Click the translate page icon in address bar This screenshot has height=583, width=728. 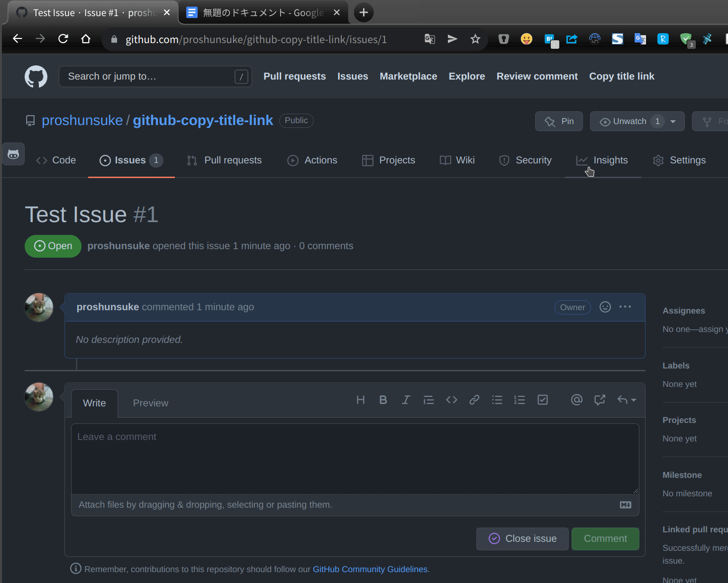pyautogui.click(x=430, y=39)
